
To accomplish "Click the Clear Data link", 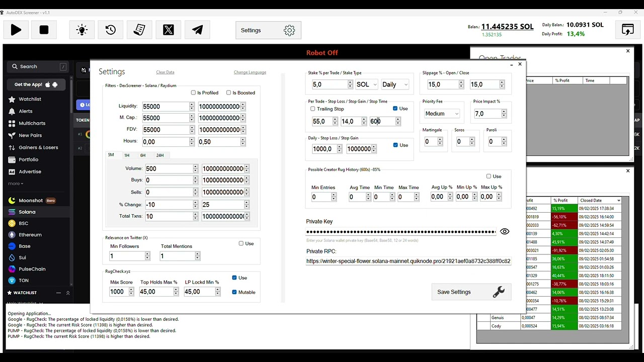I will [x=165, y=72].
